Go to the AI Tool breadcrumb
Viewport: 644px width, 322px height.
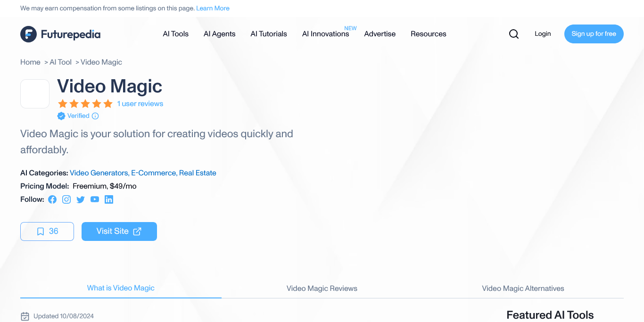click(x=61, y=62)
